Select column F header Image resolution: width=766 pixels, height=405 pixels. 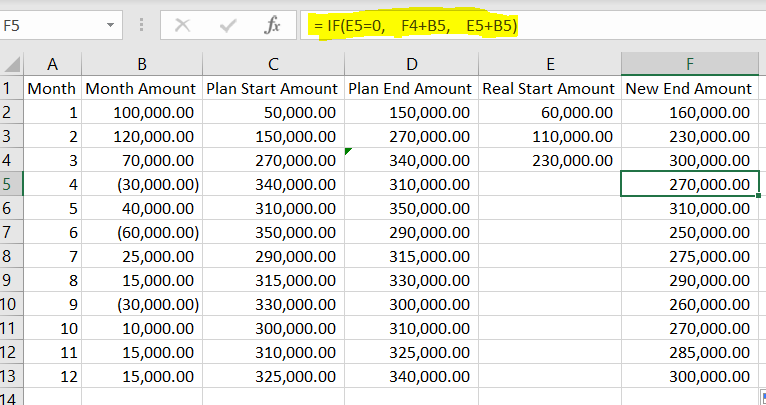coord(690,64)
